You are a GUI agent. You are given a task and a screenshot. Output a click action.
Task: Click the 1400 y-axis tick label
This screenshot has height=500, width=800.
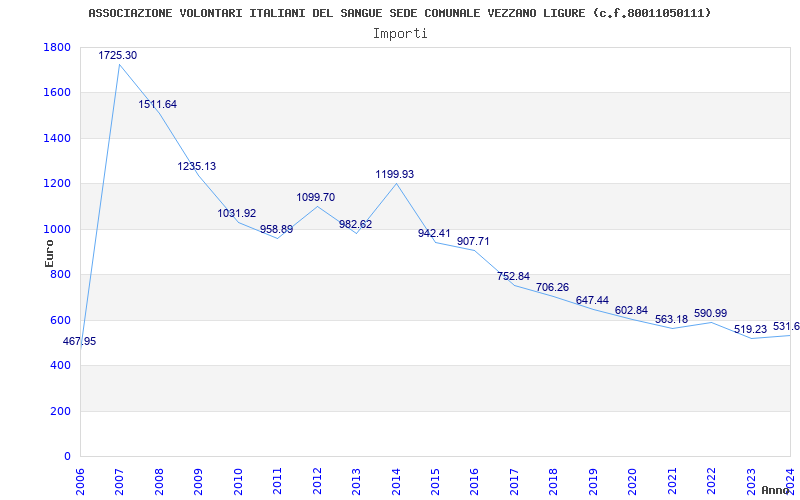pos(57,138)
